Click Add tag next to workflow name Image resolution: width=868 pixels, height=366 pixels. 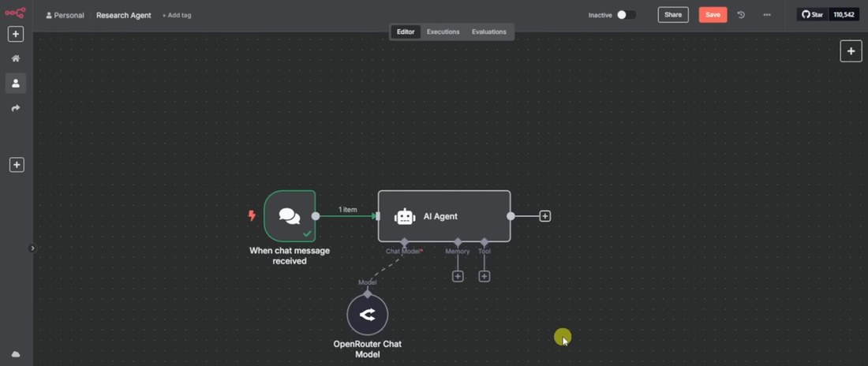(x=177, y=16)
